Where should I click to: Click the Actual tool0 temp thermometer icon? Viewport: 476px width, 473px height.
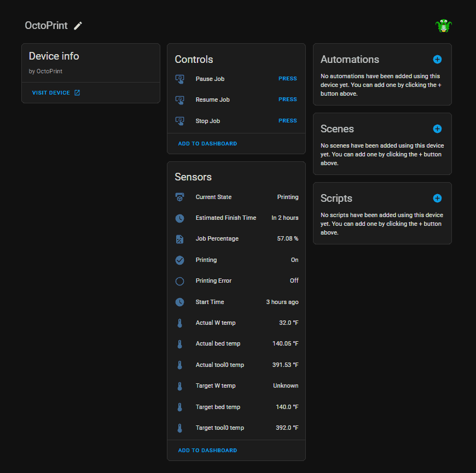coord(179,365)
